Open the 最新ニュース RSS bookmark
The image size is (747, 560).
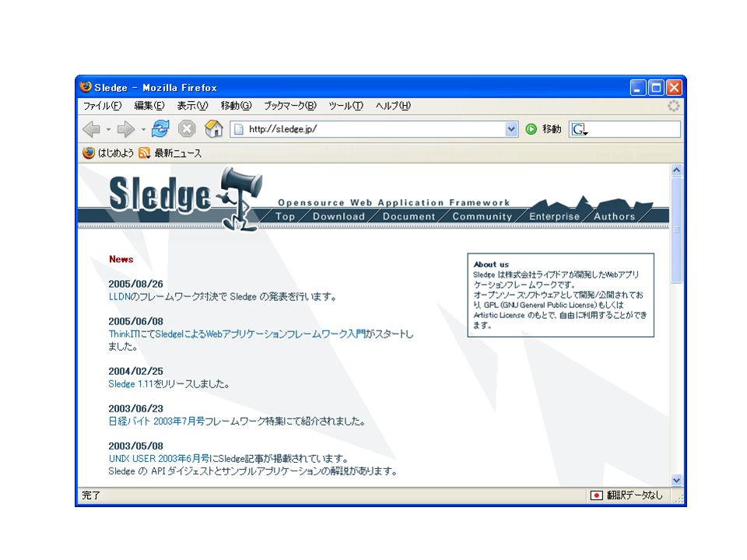170,153
